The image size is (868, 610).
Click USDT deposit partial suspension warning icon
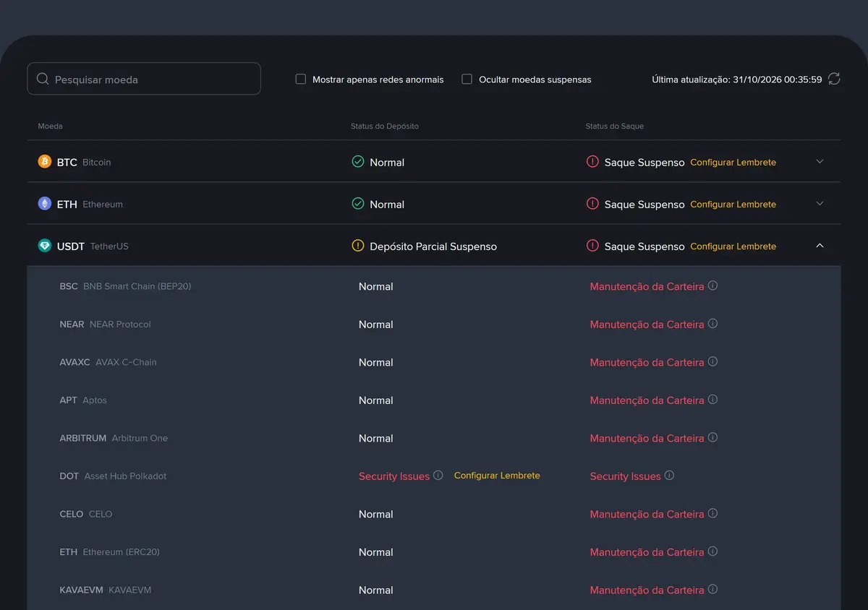[x=357, y=246]
